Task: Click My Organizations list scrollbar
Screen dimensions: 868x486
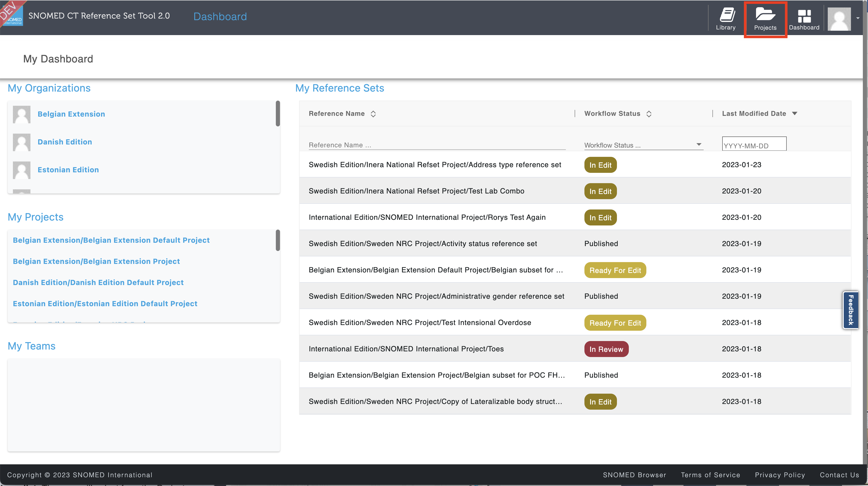Action: click(x=278, y=114)
